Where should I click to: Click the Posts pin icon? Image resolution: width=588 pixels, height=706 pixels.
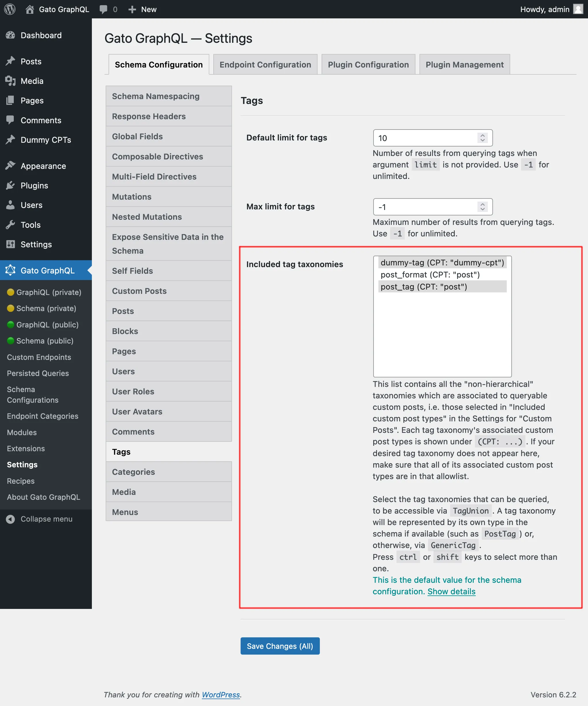(x=10, y=61)
